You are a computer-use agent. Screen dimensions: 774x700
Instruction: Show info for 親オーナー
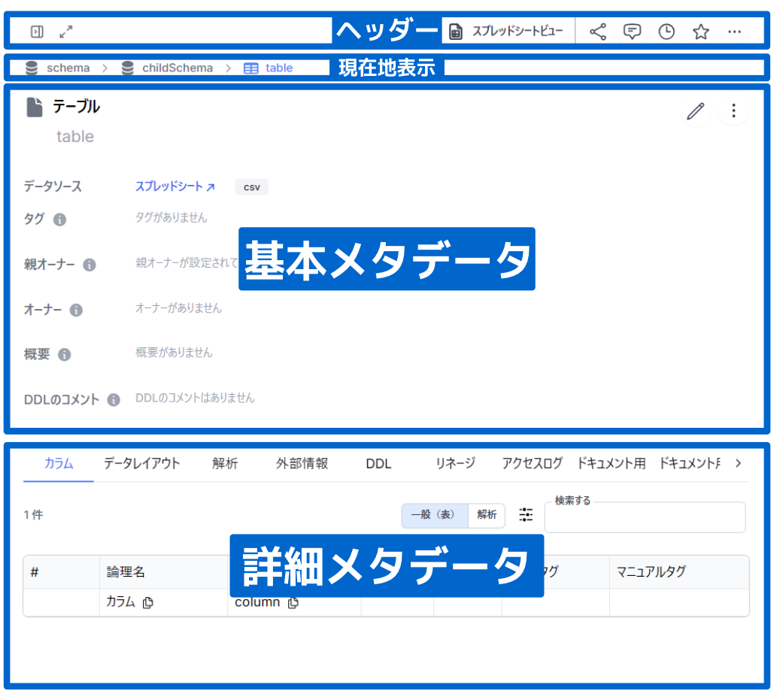pos(90,265)
